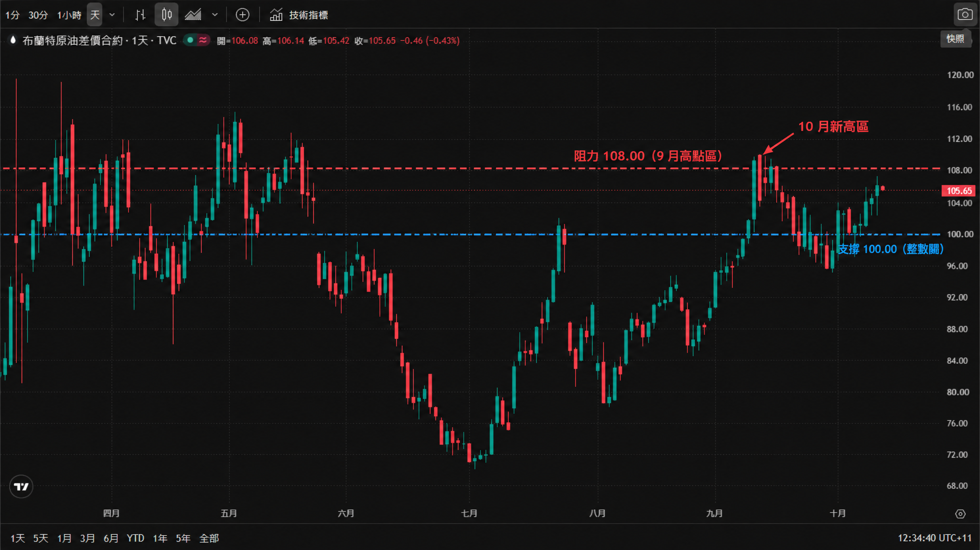This screenshot has width=980, height=550.
Task: Click the TradingView logo
Action: click(x=21, y=487)
